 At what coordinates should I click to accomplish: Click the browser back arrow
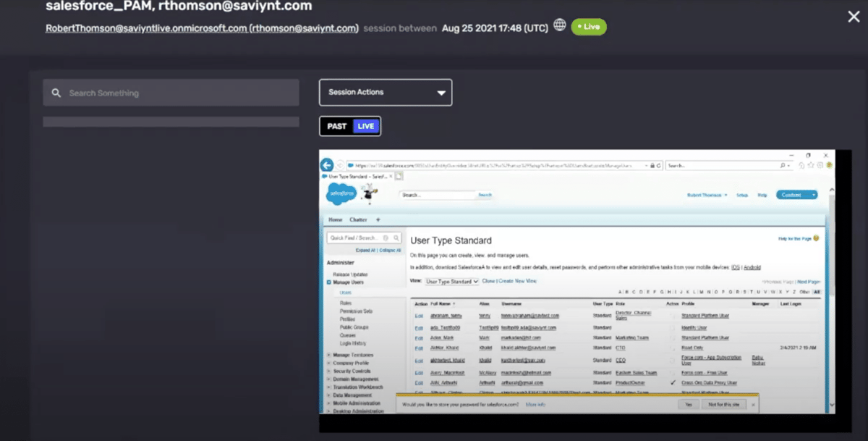326,165
